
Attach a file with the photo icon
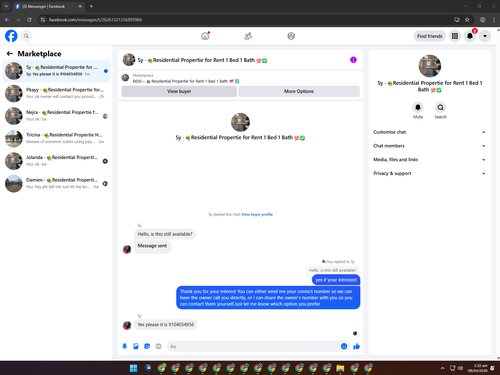(x=136, y=346)
